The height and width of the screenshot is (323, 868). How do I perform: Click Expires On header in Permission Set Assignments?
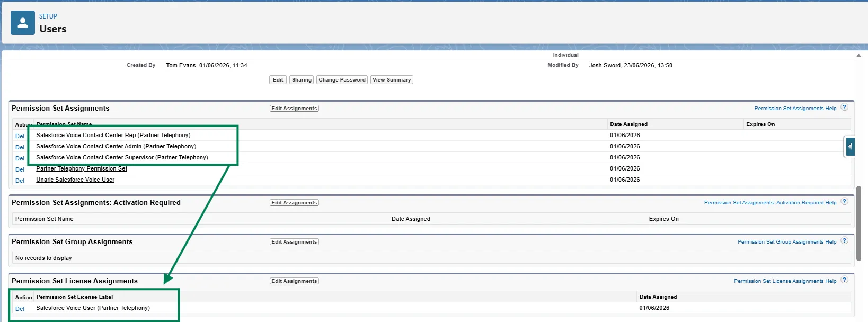[760, 124]
